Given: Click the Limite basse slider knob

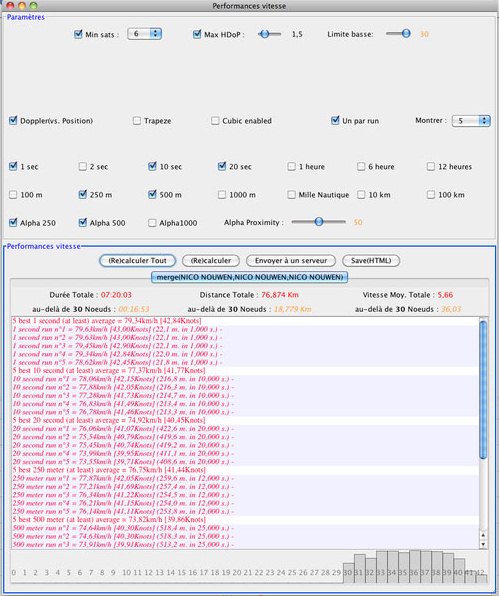Looking at the screenshot, I should [406, 33].
